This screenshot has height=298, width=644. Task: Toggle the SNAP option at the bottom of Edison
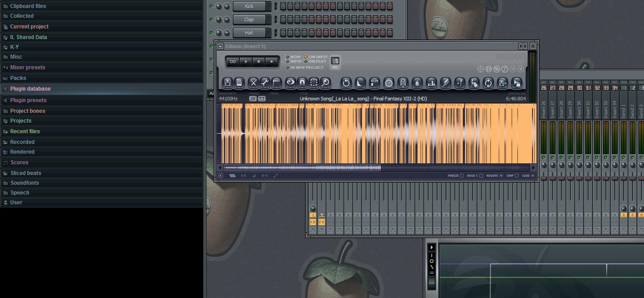[x=512, y=176]
